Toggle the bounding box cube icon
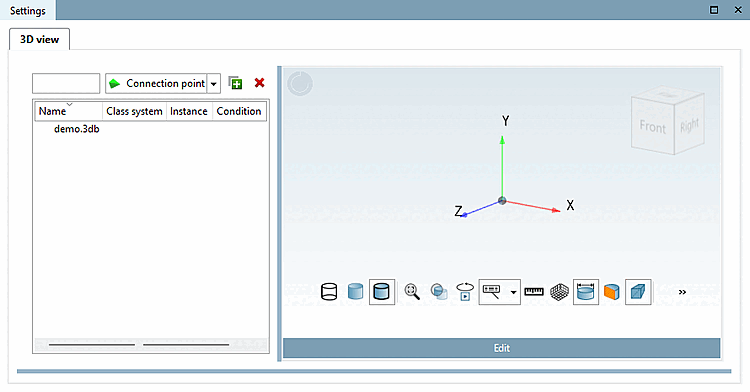 [x=638, y=292]
